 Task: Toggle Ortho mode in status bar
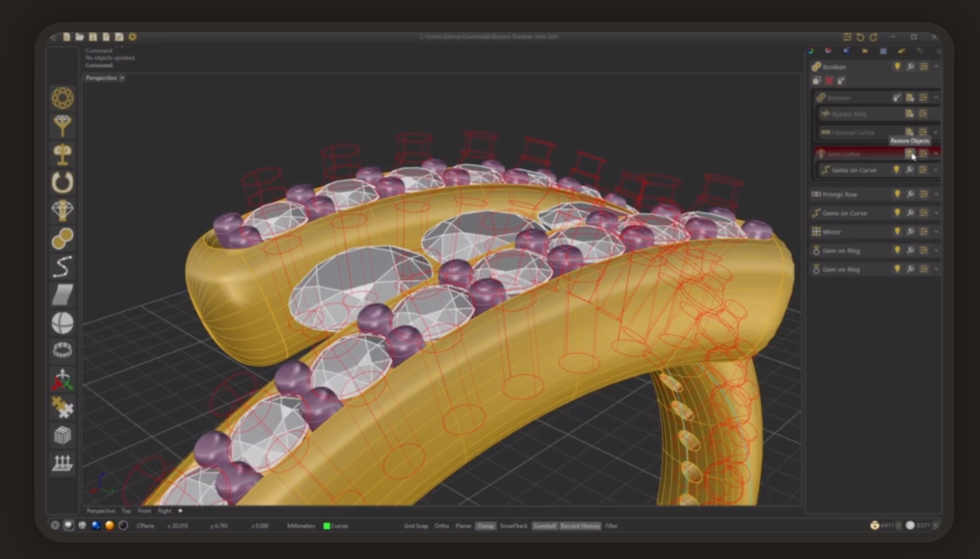pos(442,526)
